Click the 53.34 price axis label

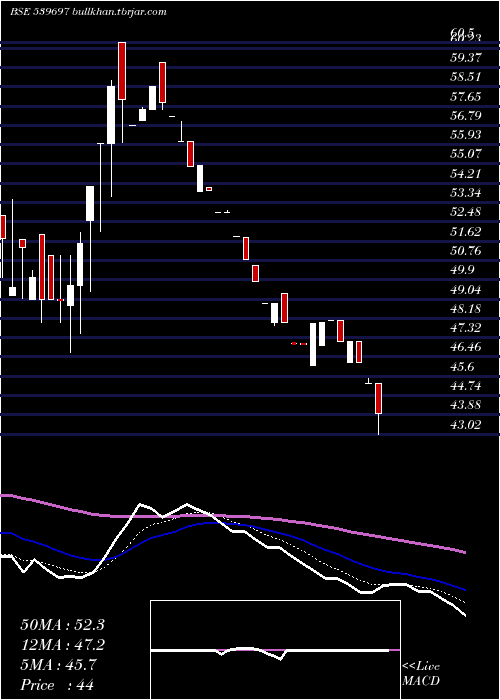click(x=465, y=193)
